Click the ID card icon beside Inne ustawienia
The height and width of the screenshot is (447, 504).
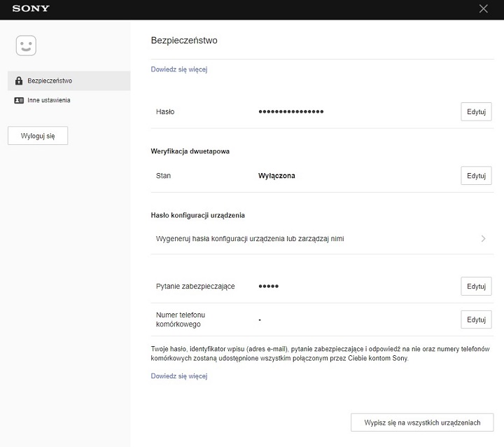click(x=19, y=100)
